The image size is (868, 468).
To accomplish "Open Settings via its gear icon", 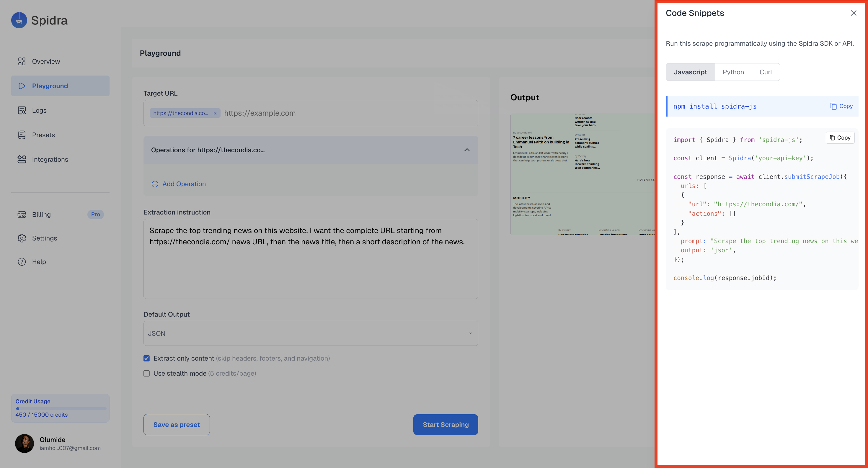I will [22, 238].
